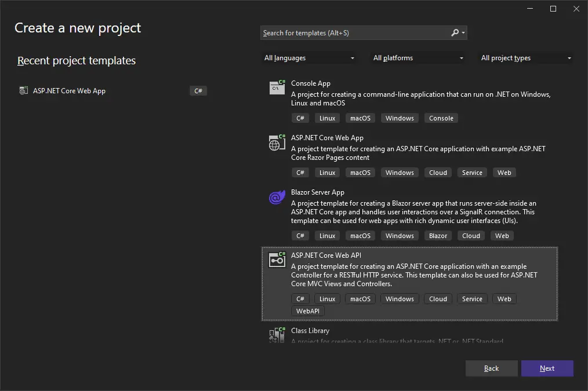The image size is (588, 391).
Task: Open the All platforms dropdown
Action: click(418, 58)
